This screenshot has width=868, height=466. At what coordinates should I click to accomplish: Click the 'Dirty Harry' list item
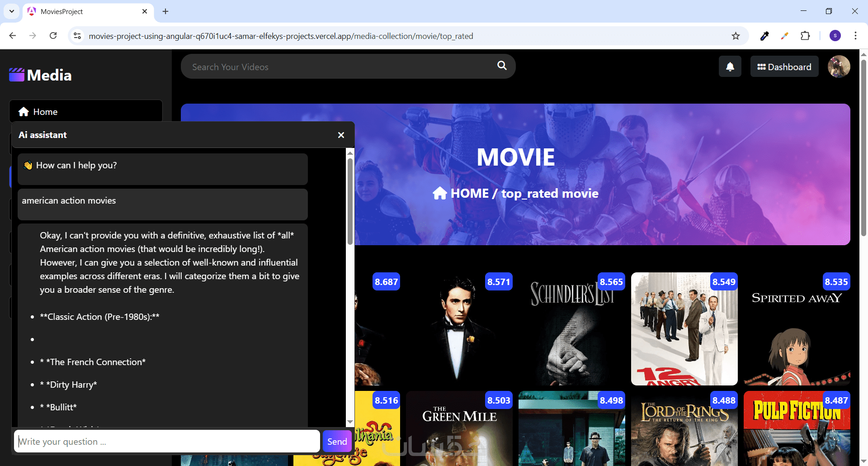68,385
